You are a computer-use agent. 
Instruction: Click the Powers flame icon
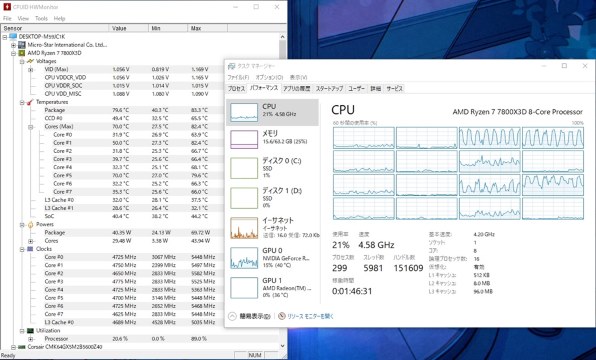coord(30,224)
